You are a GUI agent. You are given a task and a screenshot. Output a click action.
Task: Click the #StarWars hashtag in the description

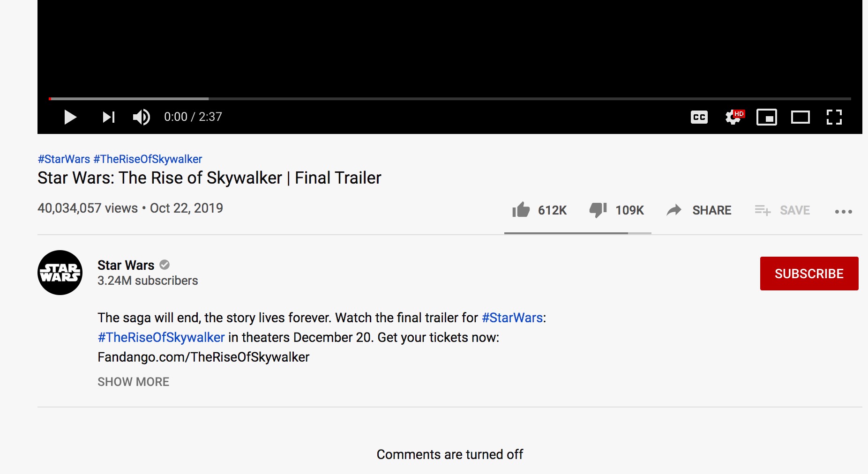512,318
